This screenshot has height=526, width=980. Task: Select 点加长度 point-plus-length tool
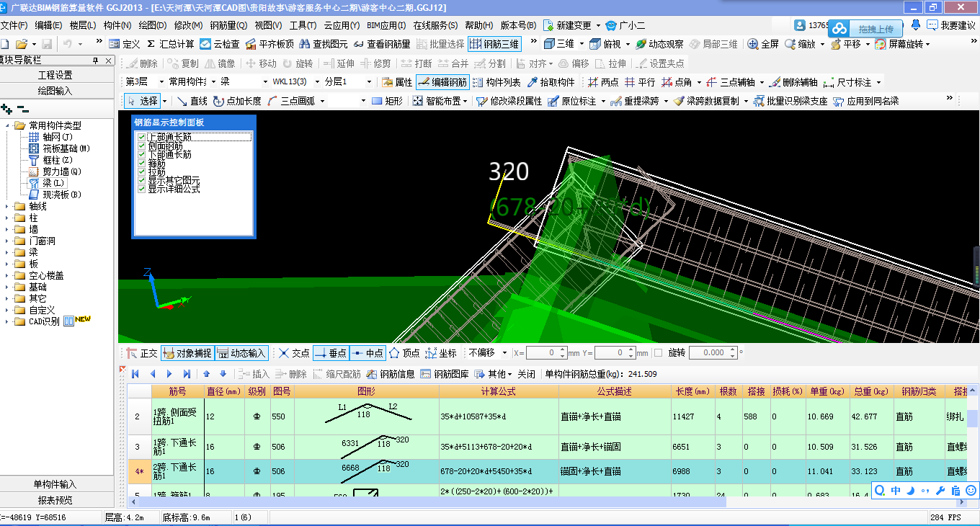point(237,101)
